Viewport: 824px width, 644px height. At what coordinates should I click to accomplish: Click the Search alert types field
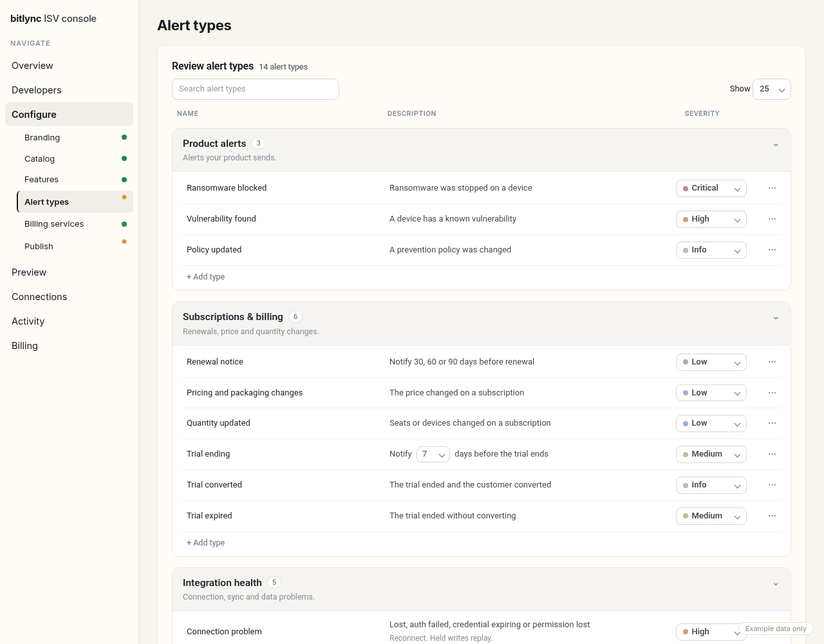(x=256, y=89)
